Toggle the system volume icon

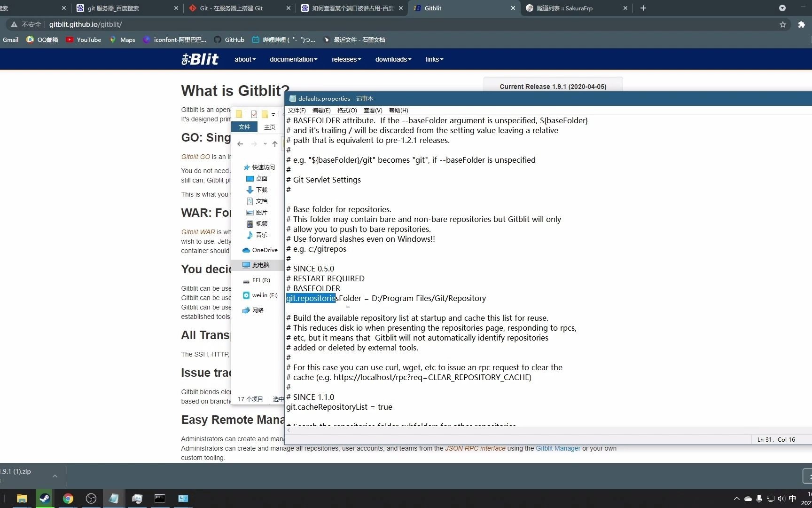781,499
